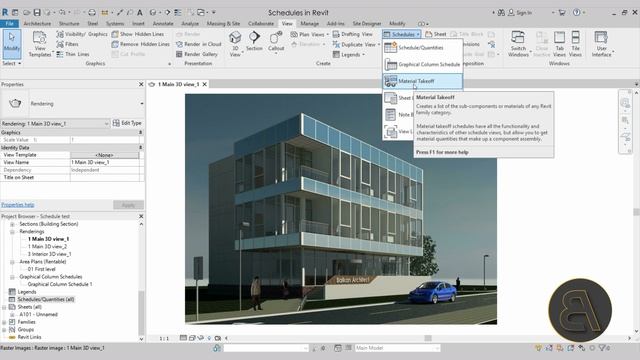Click Switch Windows
The height and width of the screenshot is (360, 640).
click(x=518, y=44)
